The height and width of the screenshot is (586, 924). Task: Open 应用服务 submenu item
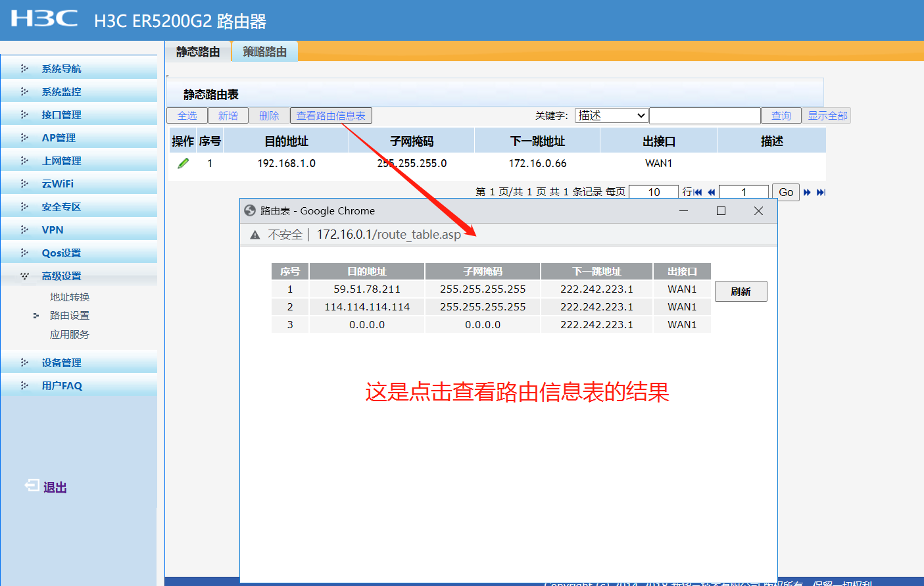(70, 334)
